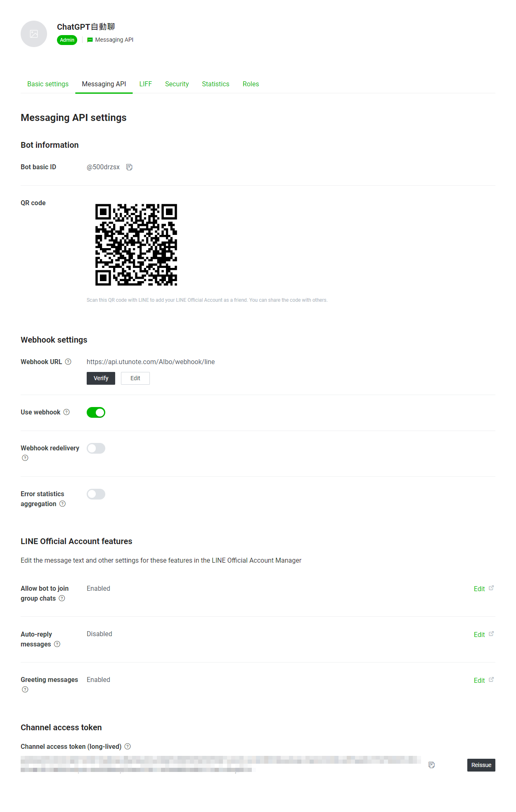Open Error statistics aggregation help icon
The width and height of the screenshot is (516, 812).
pyautogui.click(x=62, y=504)
